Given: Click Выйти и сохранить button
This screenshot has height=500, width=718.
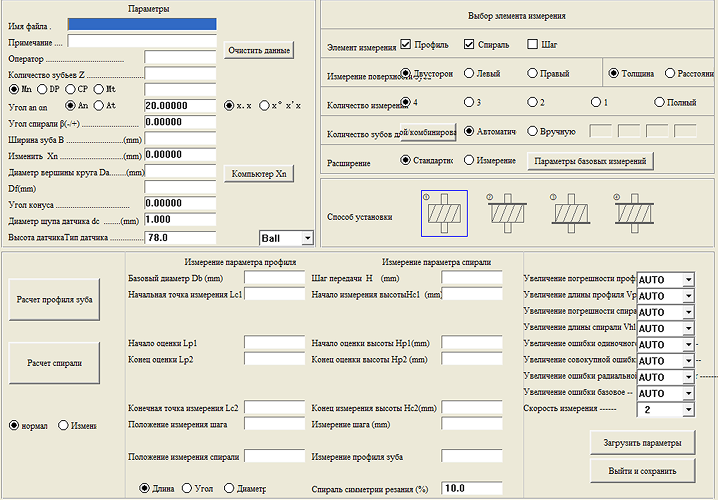Looking at the screenshot, I should (642, 471).
